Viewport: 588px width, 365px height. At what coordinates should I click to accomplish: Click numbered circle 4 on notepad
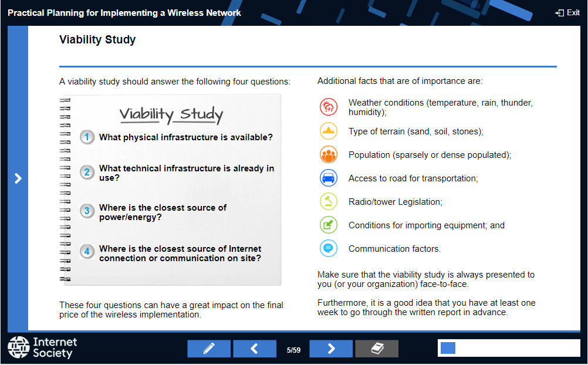click(87, 251)
